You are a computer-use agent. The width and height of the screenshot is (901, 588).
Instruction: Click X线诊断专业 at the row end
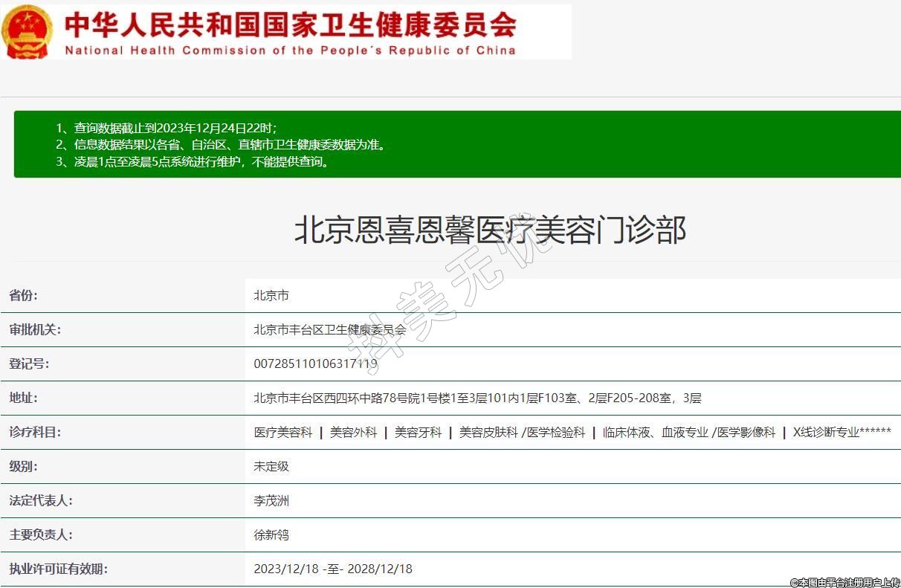tap(842, 432)
